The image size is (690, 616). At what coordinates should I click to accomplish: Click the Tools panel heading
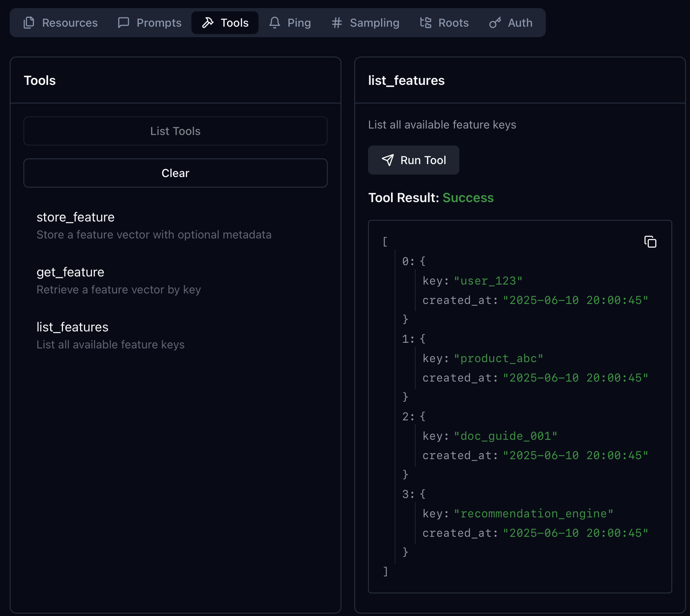[40, 80]
